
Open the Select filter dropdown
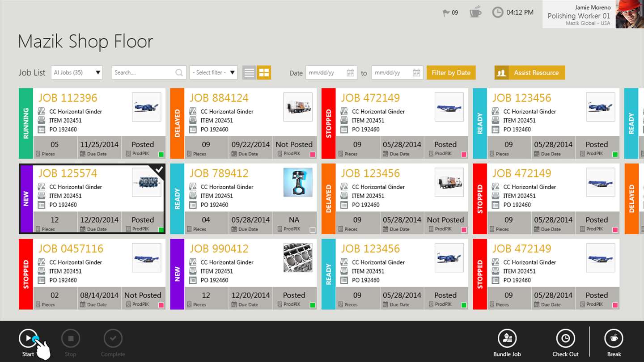pyautogui.click(x=213, y=72)
